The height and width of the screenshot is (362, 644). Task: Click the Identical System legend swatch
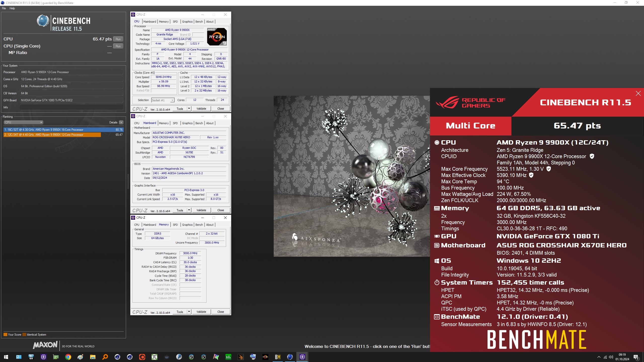click(24, 335)
